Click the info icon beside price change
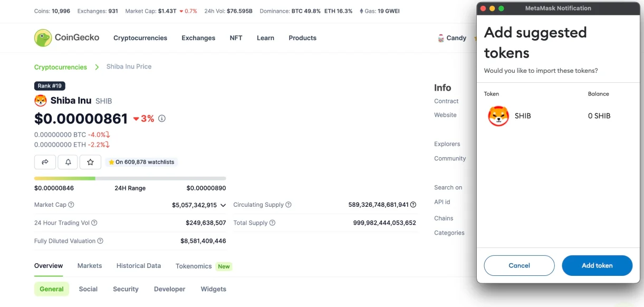 click(162, 119)
